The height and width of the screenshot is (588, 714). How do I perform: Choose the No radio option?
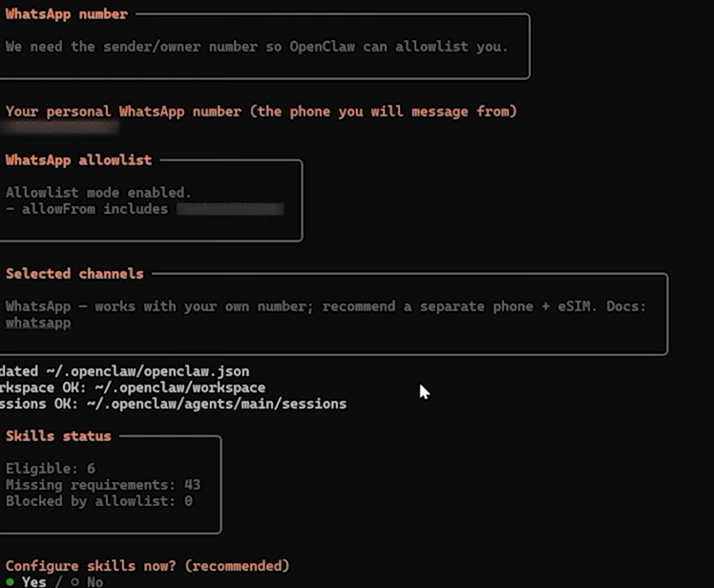coord(88,581)
